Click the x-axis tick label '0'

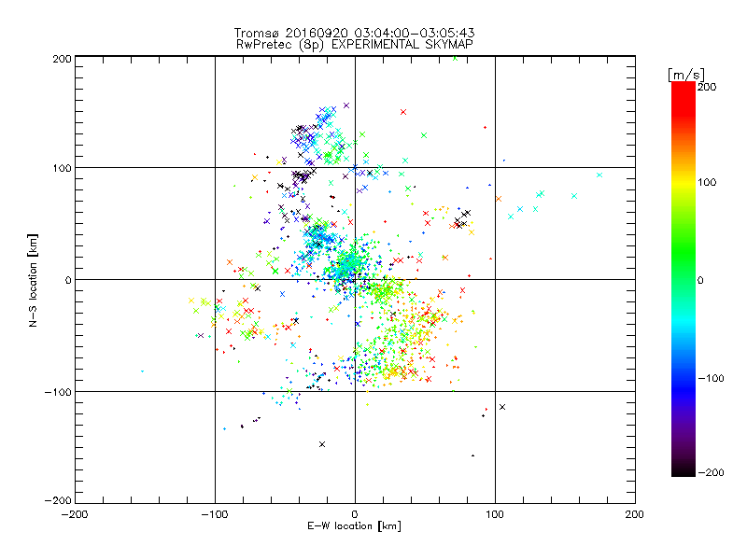tap(355, 514)
